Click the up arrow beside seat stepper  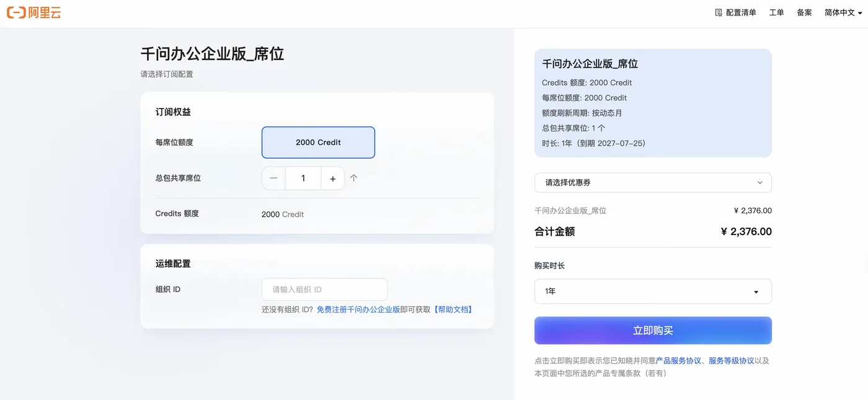354,178
